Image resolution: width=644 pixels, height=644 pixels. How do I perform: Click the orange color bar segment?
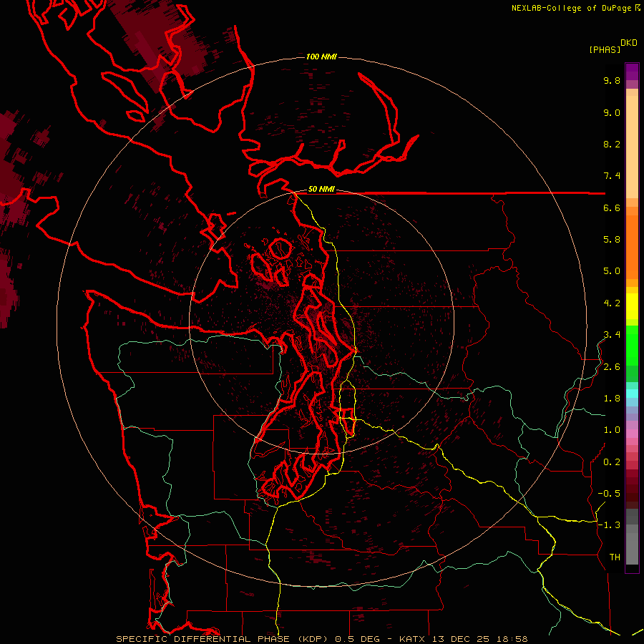pos(632,247)
